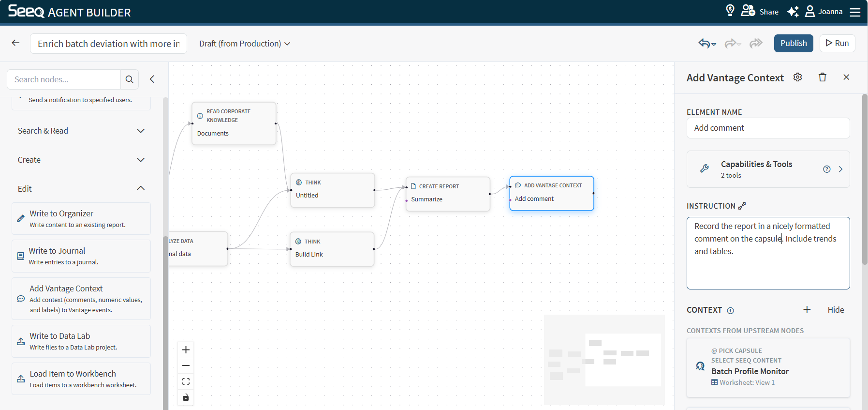This screenshot has height=410, width=868.
Task: Open Add Vantage Context settings gear
Action: click(x=798, y=77)
